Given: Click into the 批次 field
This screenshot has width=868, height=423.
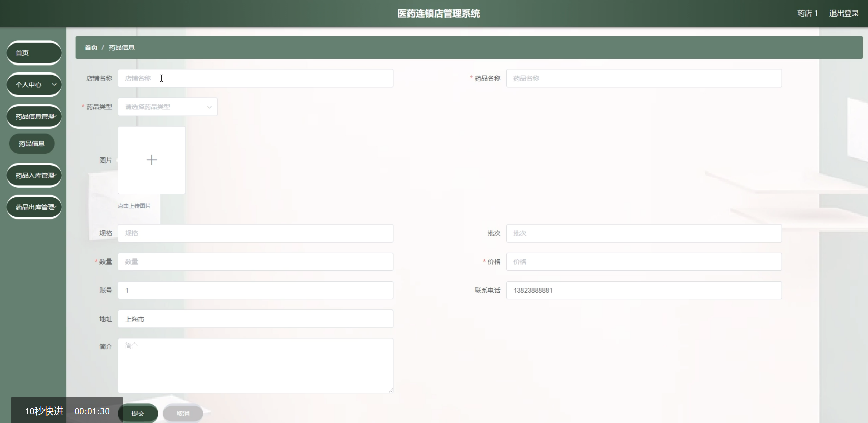Looking at the screenshot, I should (643, 233).
